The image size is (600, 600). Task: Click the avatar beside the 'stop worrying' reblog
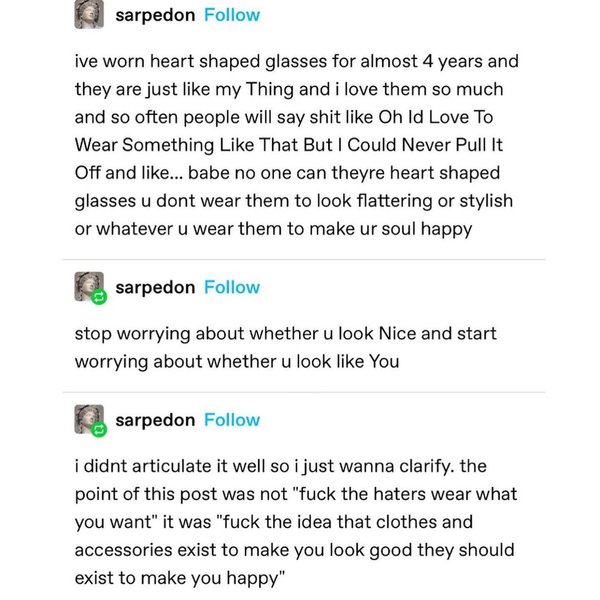tap(90, 287)
